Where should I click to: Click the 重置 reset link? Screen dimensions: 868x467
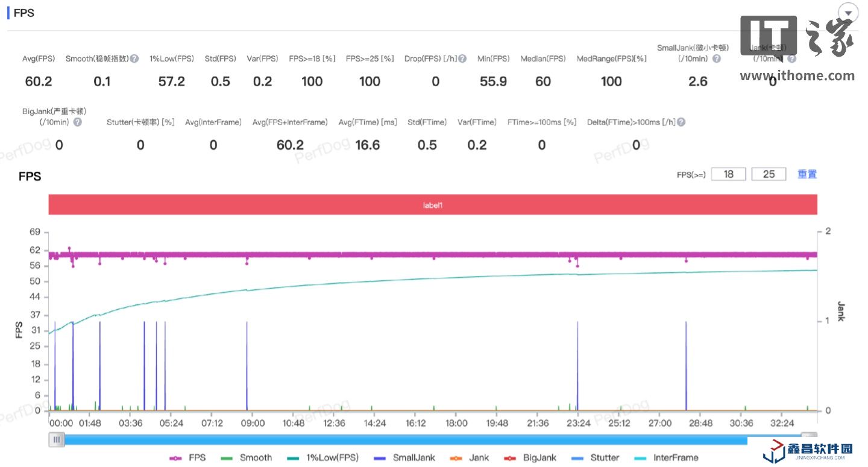pos(807,174)
